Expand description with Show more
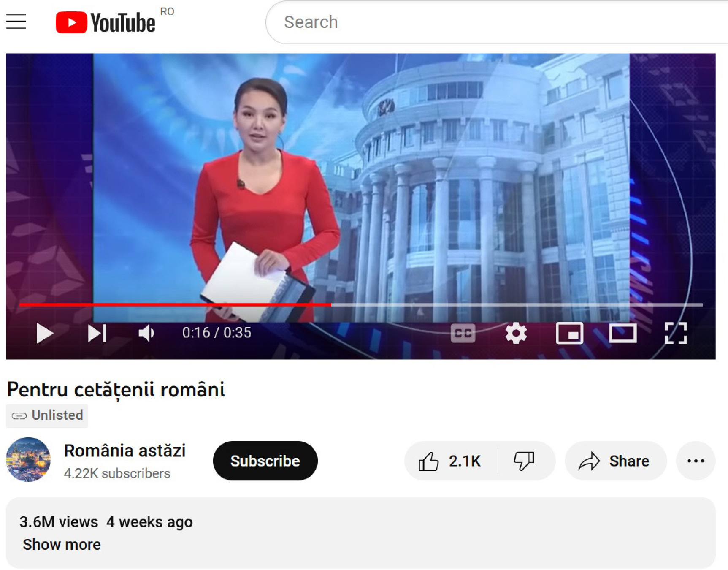The height and width of the screenshot is (570, 728). click(x=62, y=545)
